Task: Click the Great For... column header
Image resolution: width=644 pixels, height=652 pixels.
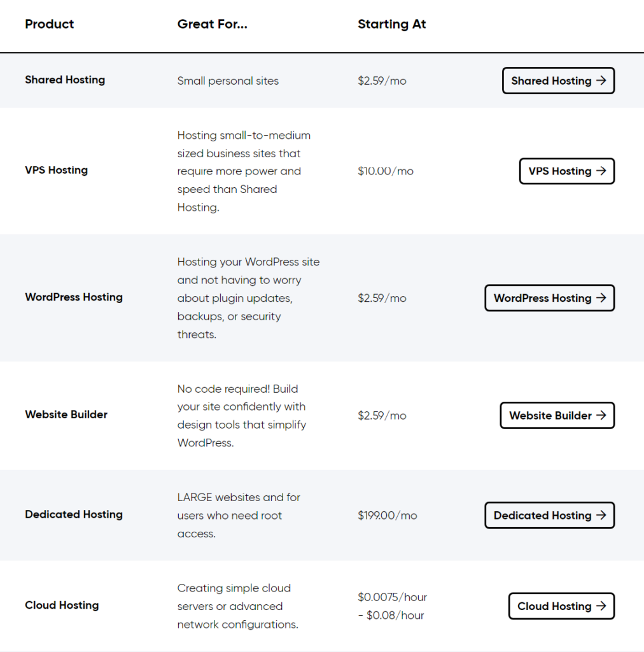Action: [212, 24]
